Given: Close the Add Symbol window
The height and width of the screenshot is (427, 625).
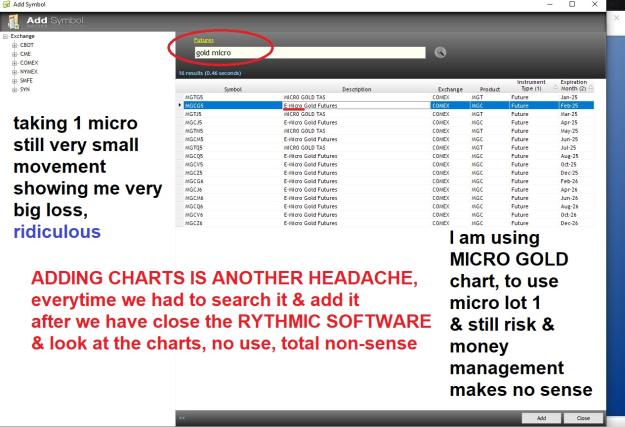Looking at the screenshot, I should [x=595, y=4].
